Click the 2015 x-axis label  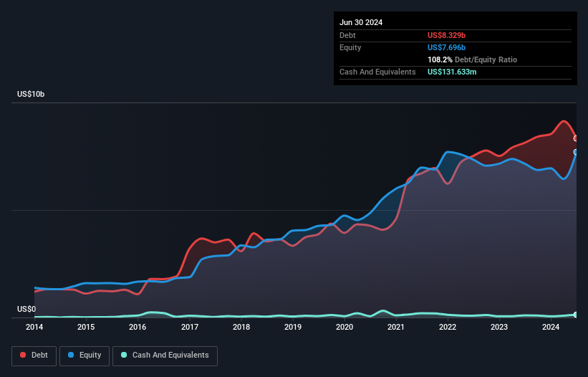coord(86,327)
